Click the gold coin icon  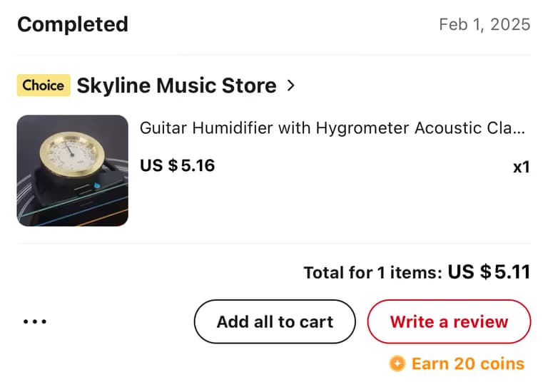pos(397,364)
